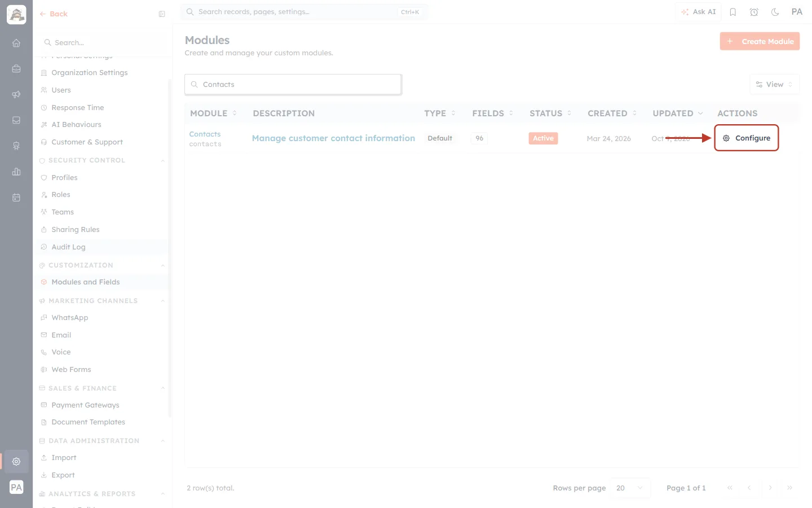Collapse the Data Administration section

163,441
